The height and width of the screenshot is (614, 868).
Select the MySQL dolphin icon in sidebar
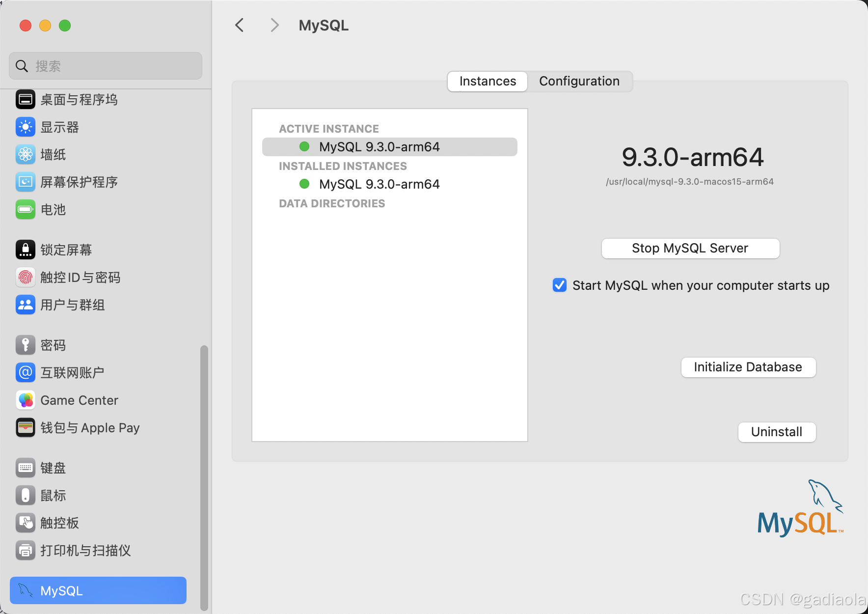coord(26,590)
